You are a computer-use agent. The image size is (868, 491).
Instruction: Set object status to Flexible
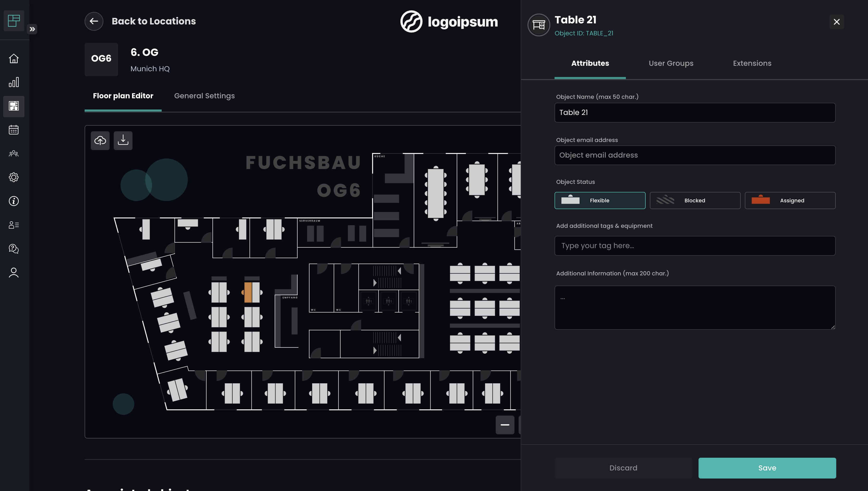pos(600,201)
